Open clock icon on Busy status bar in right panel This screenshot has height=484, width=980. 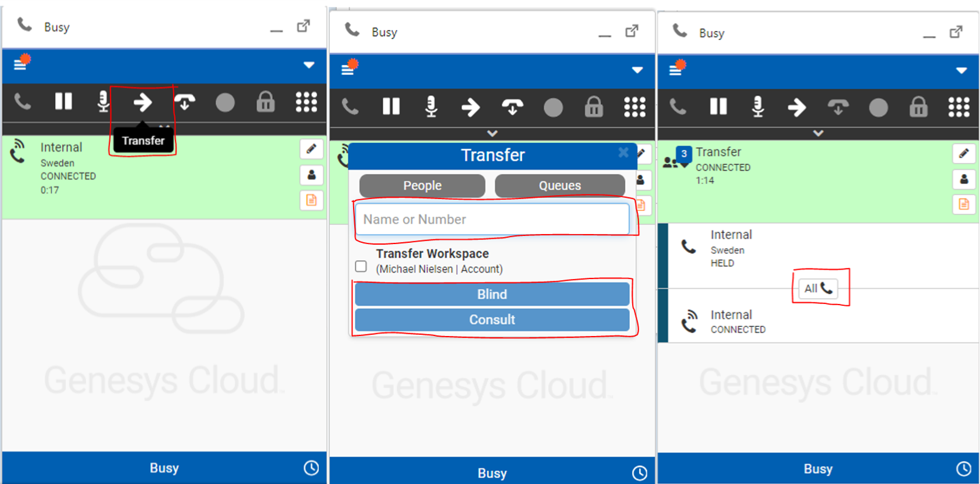(964, 468)
